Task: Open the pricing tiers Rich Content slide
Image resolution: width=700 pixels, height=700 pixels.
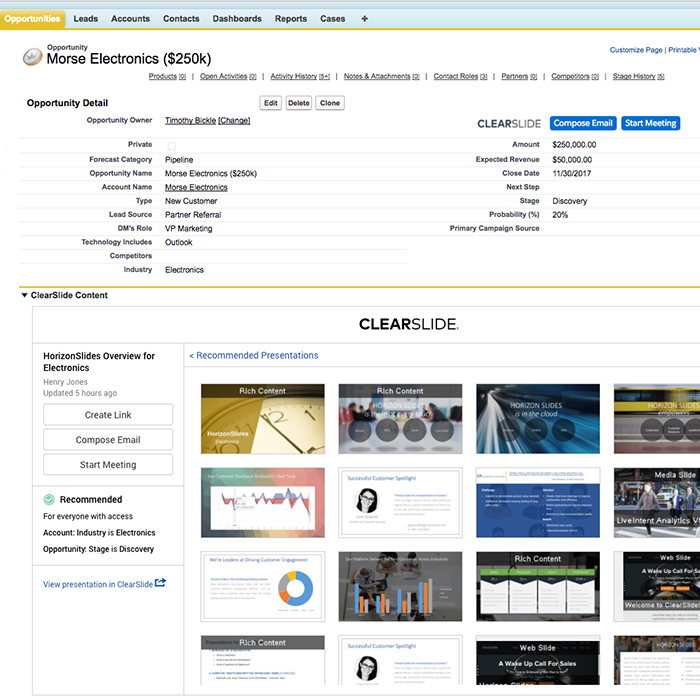Action: pos(538,587)
